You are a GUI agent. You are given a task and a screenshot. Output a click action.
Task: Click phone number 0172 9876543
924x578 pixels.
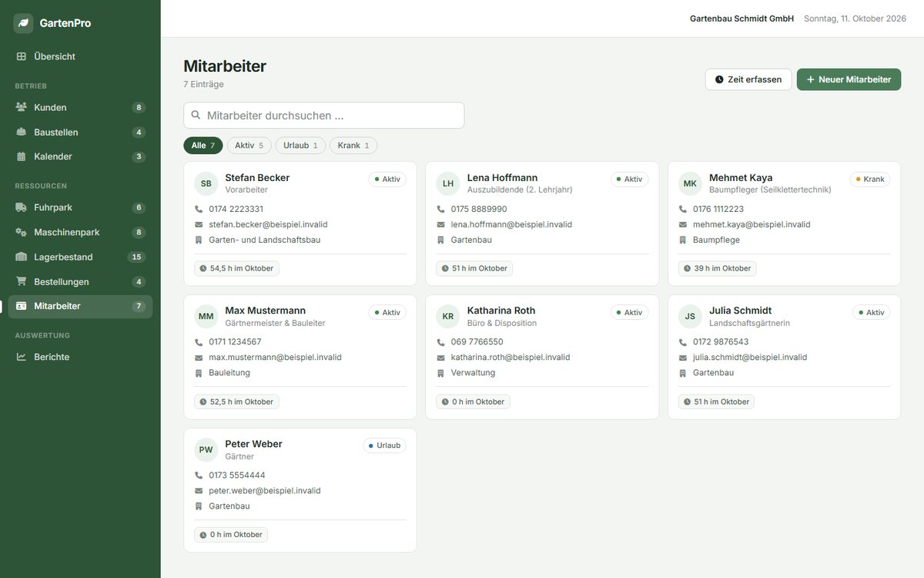[721, 342]
